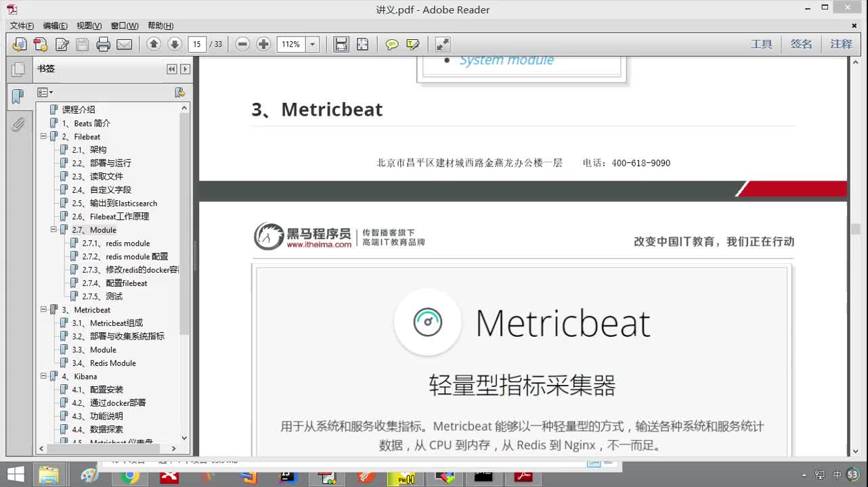The height and width of the screenshot is (487, 868).
Task: Select bookmark 2.7.1、redis module
Action: point(116,243)
